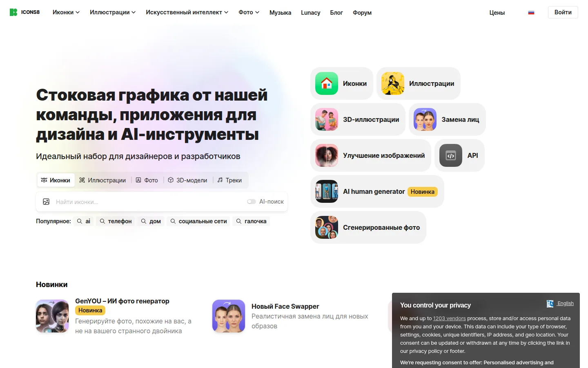Open the Lunacy menu item

click(311, 13)
